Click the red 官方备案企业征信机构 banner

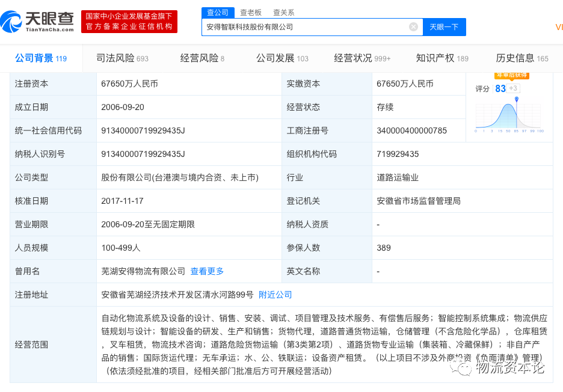click(x=129, y=22)
